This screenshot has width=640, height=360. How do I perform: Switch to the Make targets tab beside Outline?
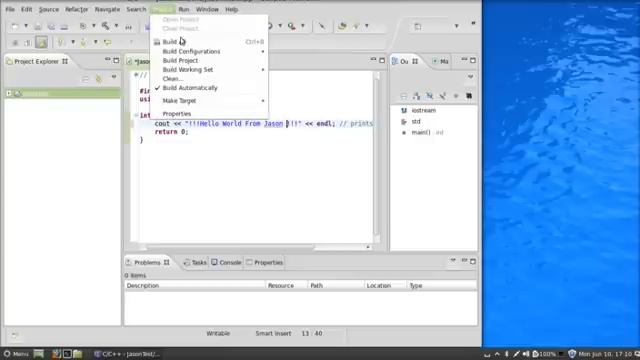[440, 61]
